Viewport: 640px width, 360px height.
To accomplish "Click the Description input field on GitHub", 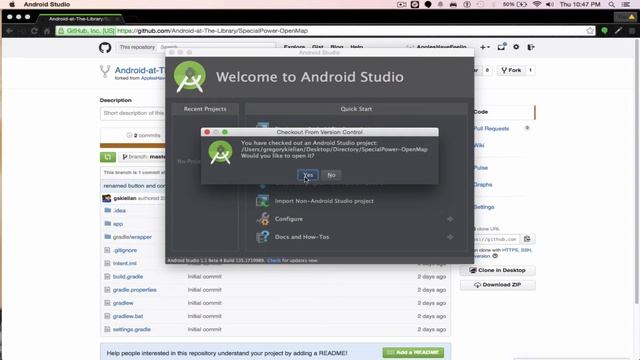I will (x=132, y=113).
